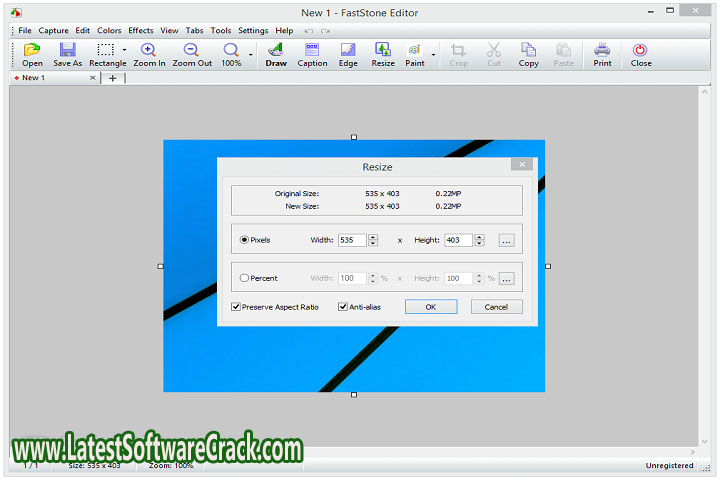Open the Edge effect tool

click(x=348, y=55)
